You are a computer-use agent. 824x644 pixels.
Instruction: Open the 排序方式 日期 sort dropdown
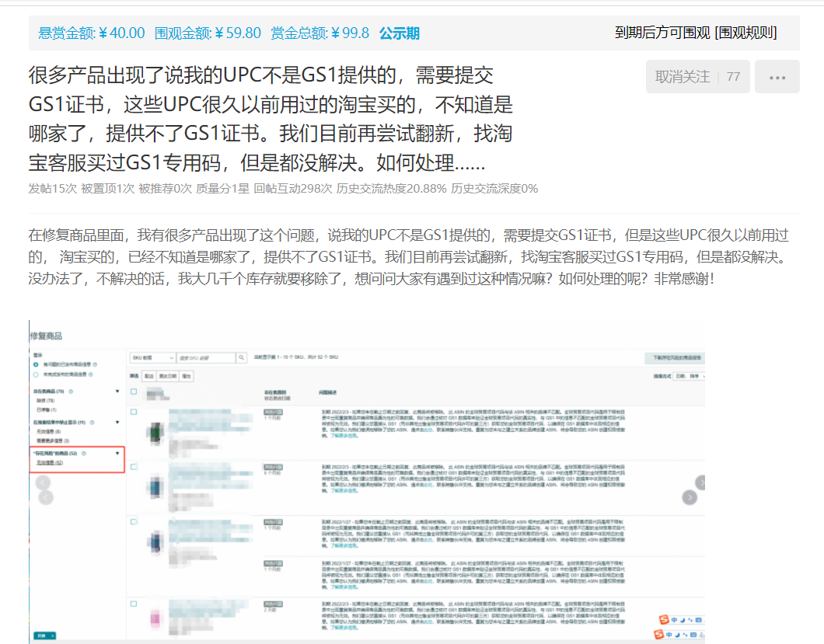tap(690, 376)
